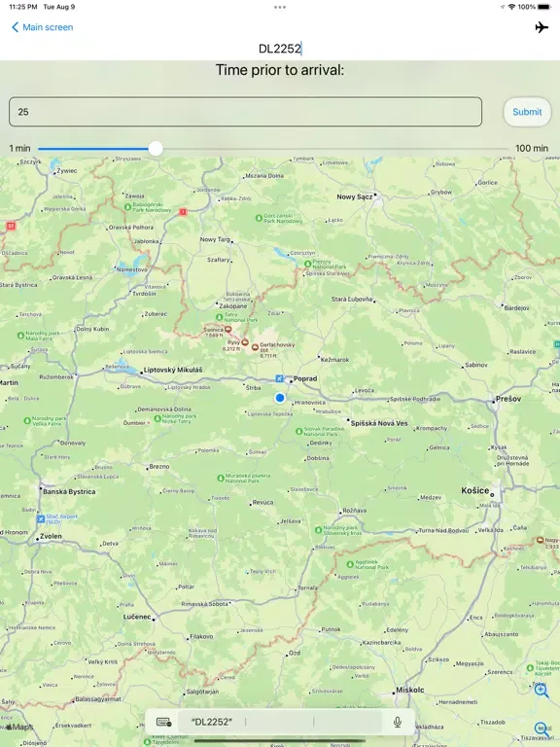Tap the back chevron beside Main screen

tap(15, 27)
